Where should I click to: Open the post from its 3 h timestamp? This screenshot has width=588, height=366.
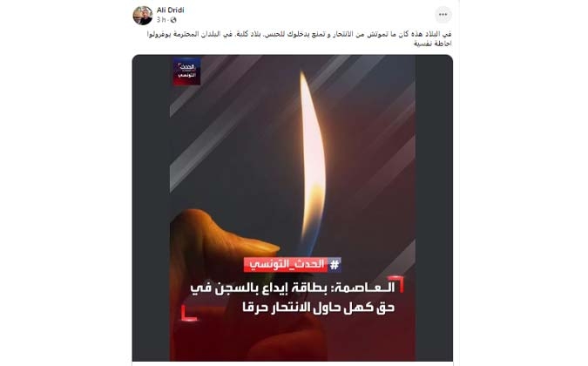161,20
